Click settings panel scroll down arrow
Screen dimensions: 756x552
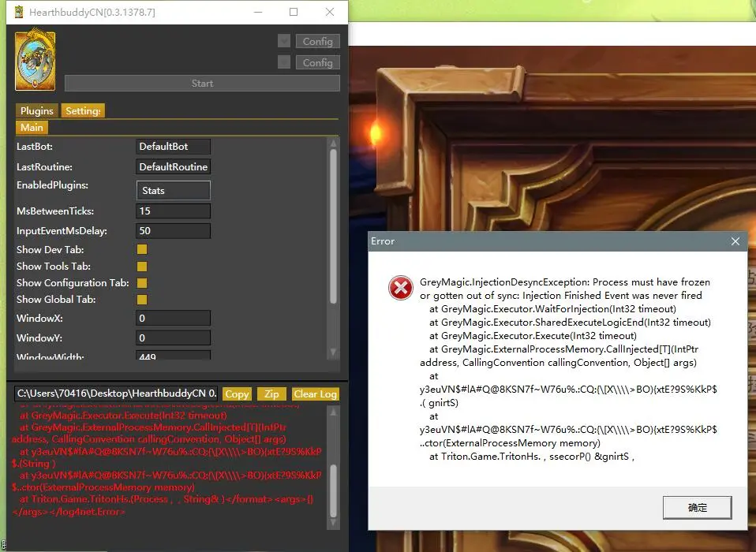click(x=333, y=352)
